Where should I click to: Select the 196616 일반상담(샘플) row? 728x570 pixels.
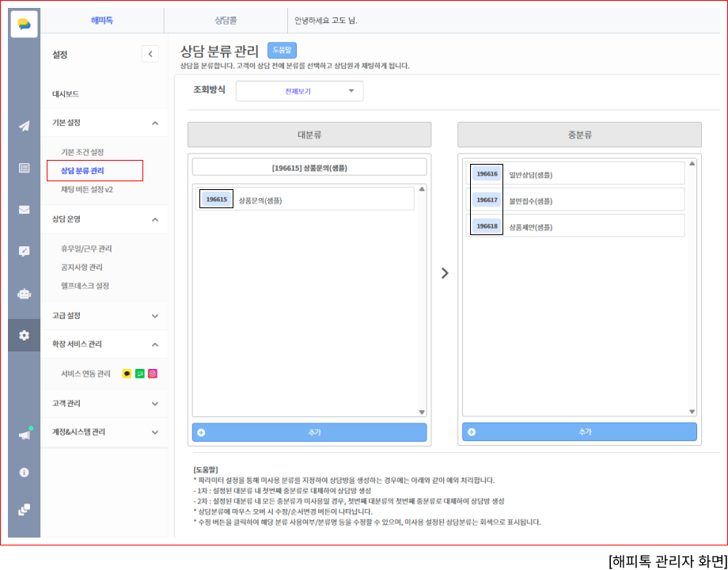[x=575, y=173]
